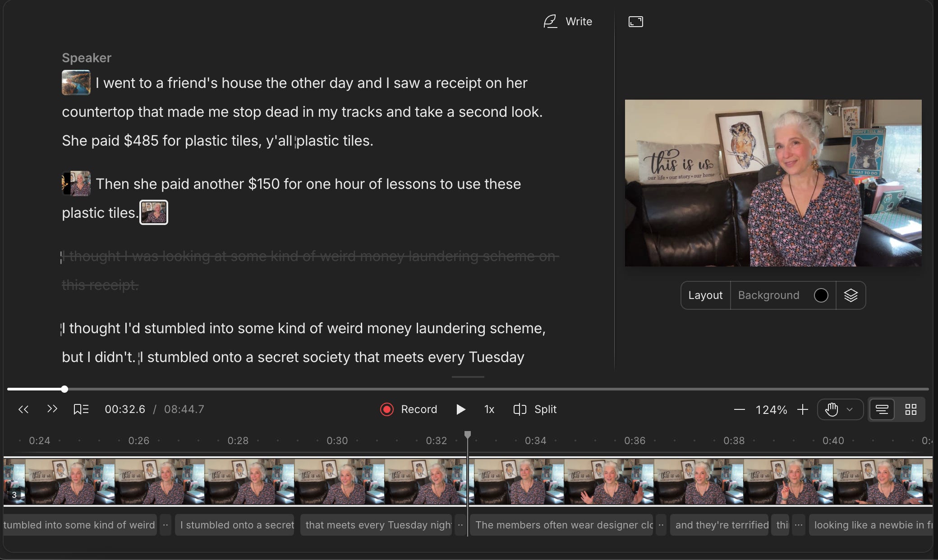
Task: Click the black background color swatch
Action: tap(821, 295)
